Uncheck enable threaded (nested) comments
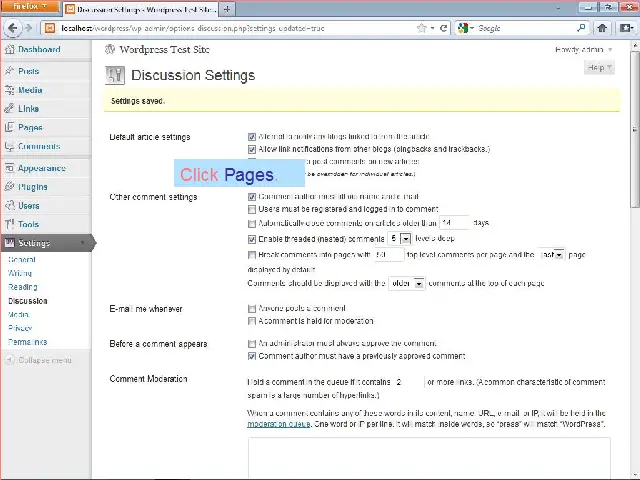The height and width of the screenshot is (480, 640). [x=252, y=239]
